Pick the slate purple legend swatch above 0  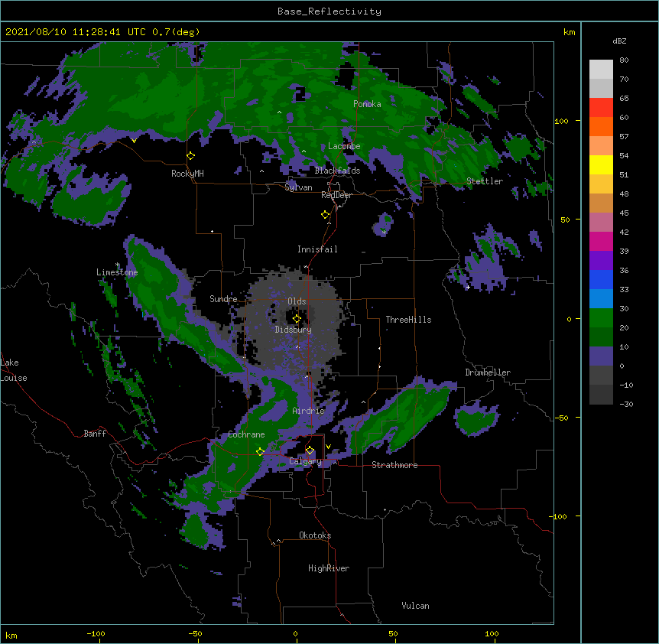click(601, 356)
